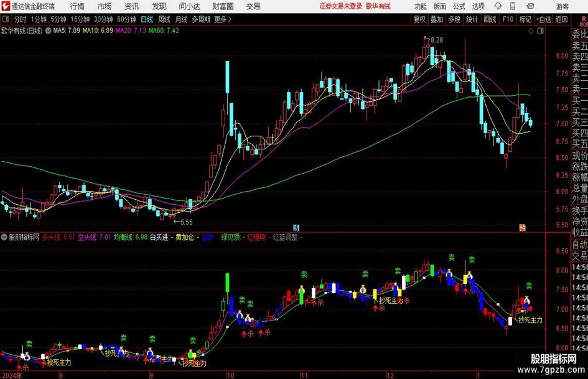The height and width of the screenshot is (379, 588).
Task: Open the 市场 menu
Action: click(105, 6)
